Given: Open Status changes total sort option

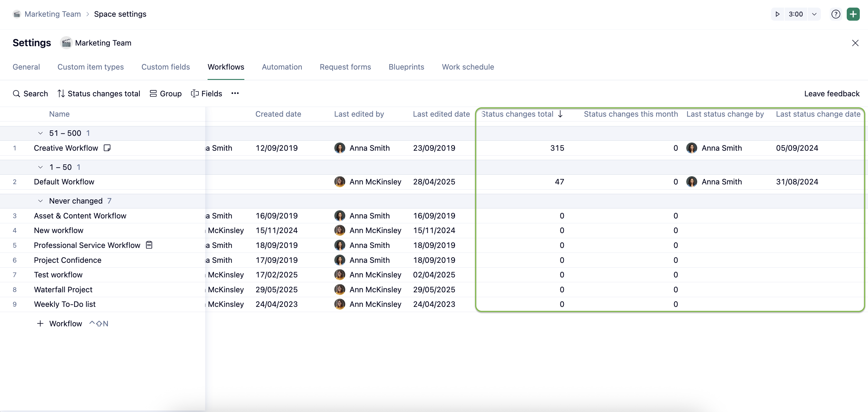Looking at the screenshot, I should click(99, 94).
